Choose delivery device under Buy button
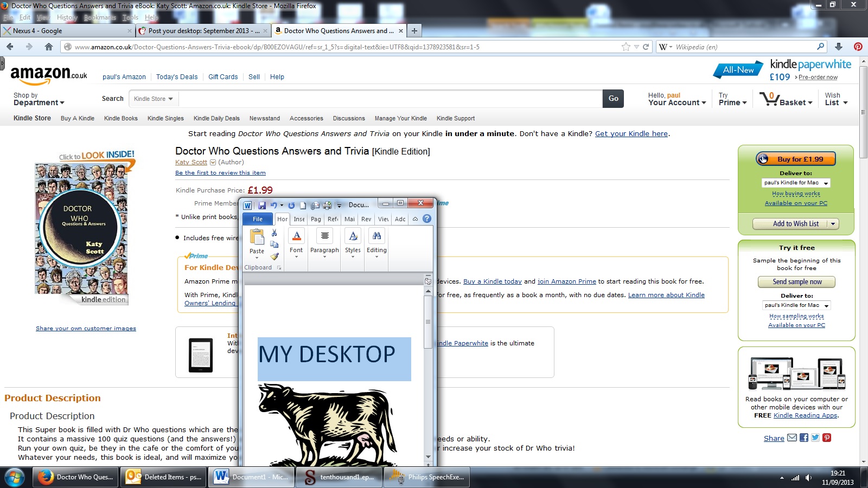 796,183
